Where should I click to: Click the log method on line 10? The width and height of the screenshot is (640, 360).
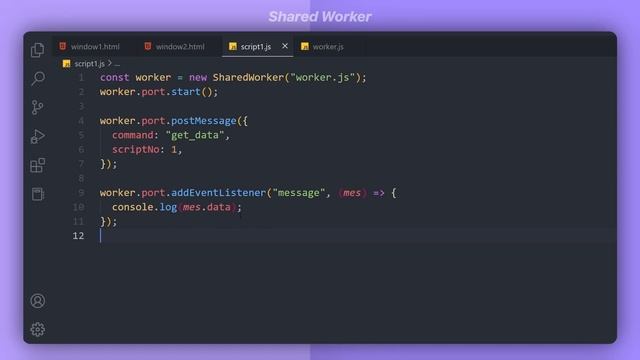[x=168, y=207]
